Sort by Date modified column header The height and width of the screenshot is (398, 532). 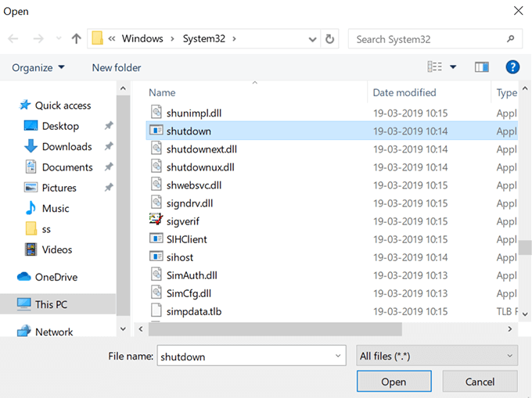[x=404, y=92]
